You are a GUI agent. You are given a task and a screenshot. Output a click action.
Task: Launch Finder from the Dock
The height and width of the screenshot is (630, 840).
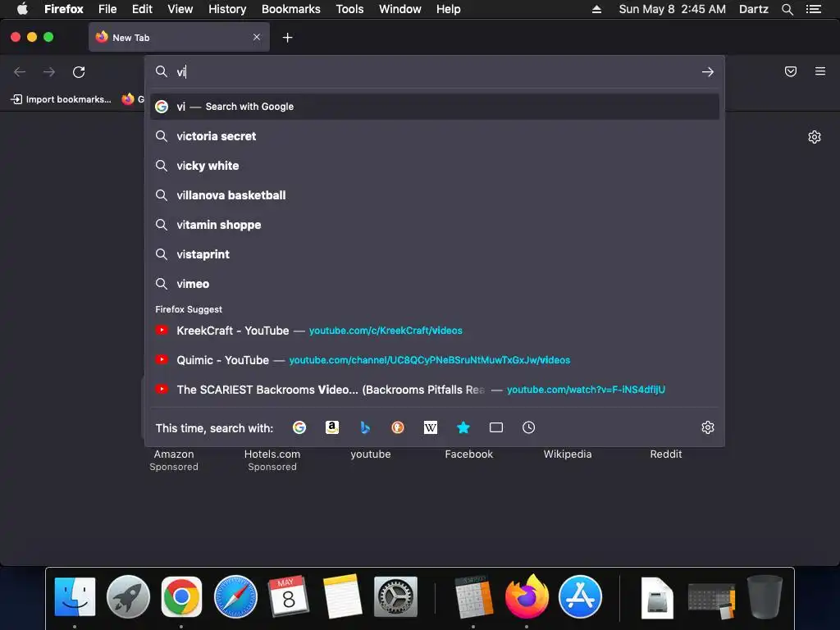click(75, 596)
